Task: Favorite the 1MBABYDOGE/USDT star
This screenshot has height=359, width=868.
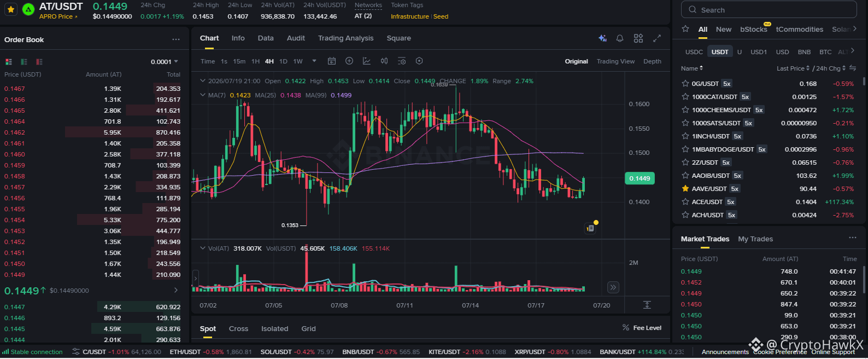Action: point(685,149)
